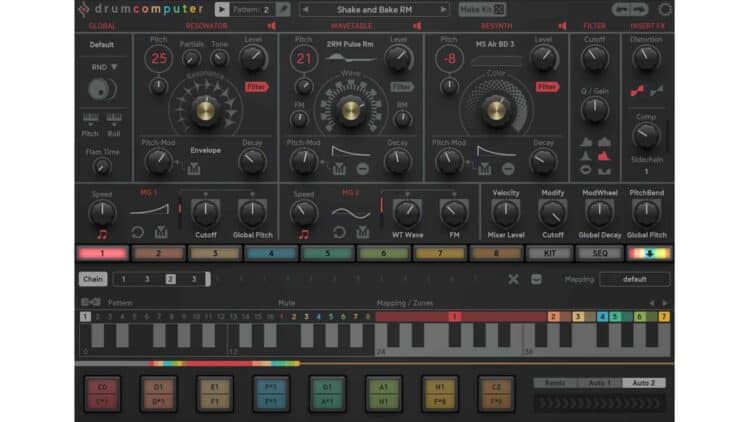The height and width of the screenshot is (422, 750).
Task: Toggle the Chain button
Action: point(93,279)
